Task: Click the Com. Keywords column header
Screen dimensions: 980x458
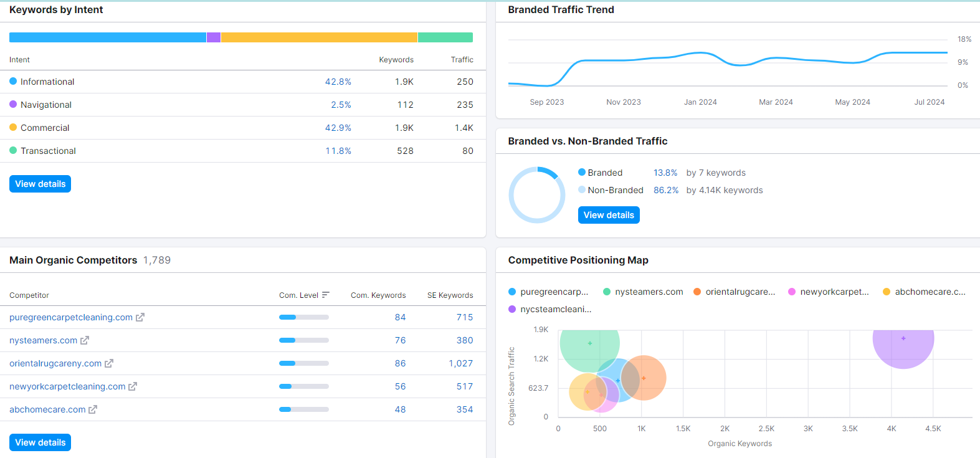Action: (x=378, y=295)
